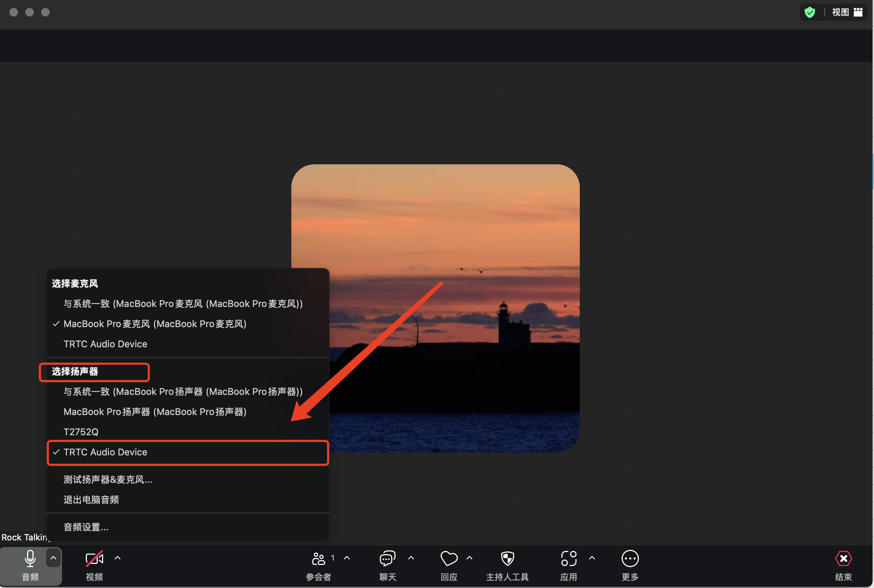Screen dimensions: 874x588
Task: Open the chat (聊天) icon
Action: point(387,558)
